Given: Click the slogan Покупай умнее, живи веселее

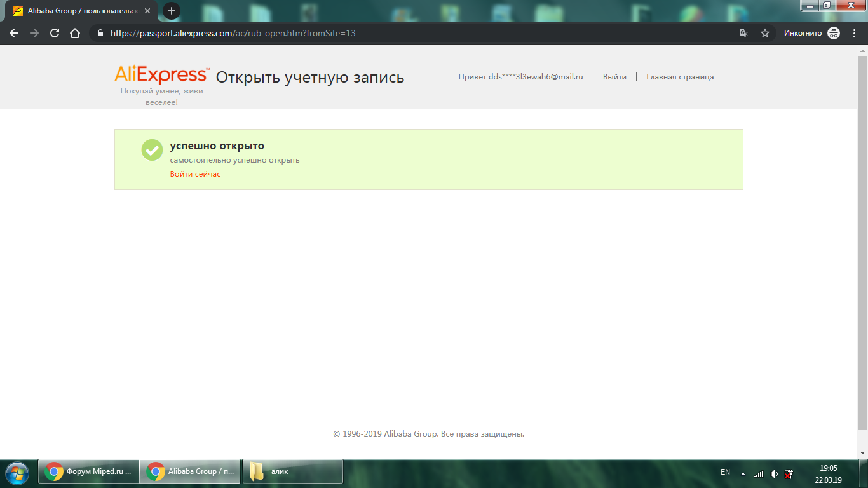Looking at the screenshot, I should point(162,97).
